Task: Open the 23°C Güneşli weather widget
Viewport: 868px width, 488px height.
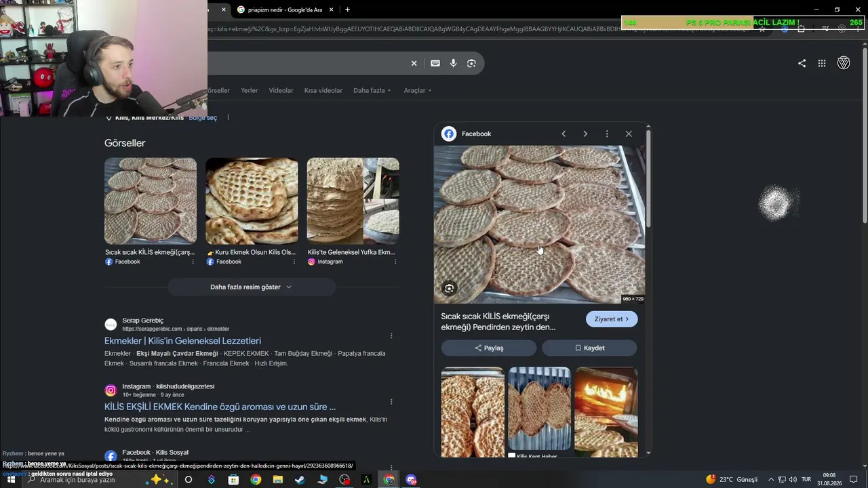Action: pyautogui.click(x=732, y=480)
